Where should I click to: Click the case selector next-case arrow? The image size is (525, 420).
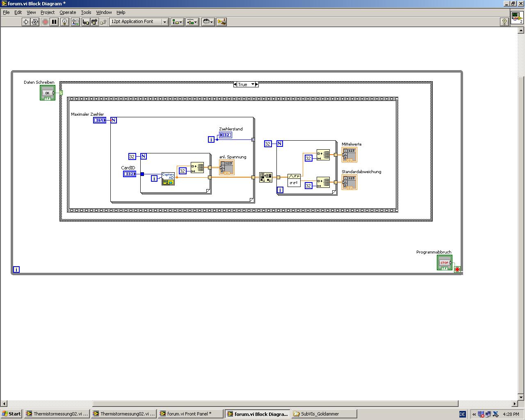pos(257,84)
